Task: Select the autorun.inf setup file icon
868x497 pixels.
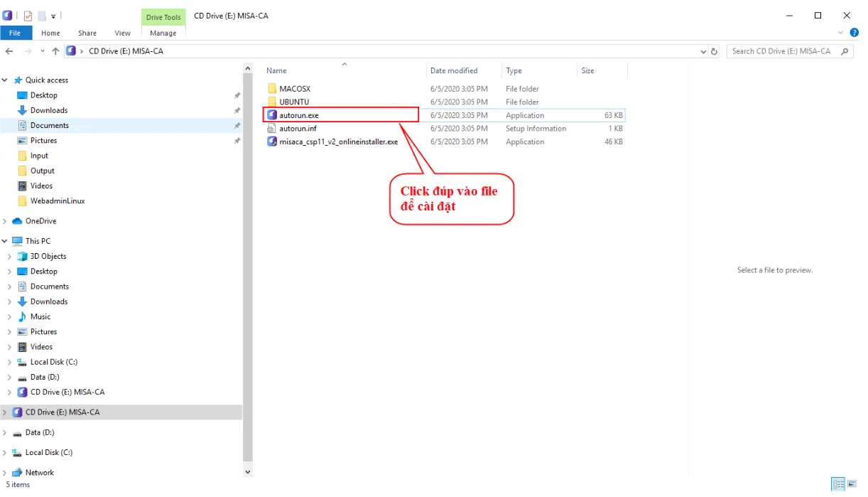Action: point(271,129)
